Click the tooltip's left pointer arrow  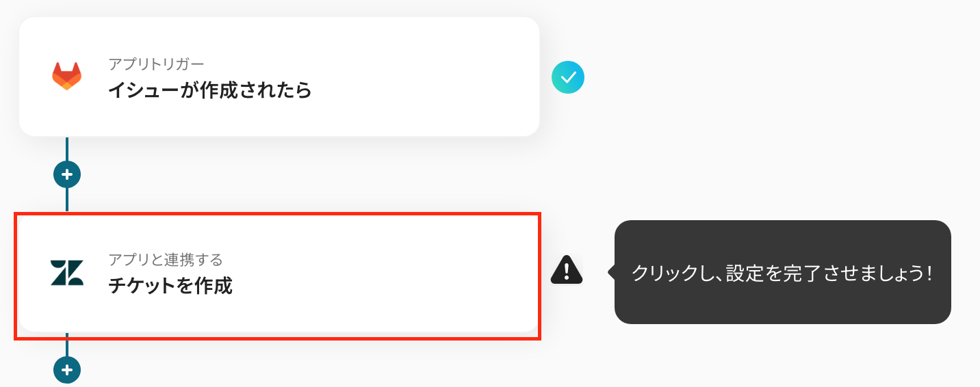[611, 272]
